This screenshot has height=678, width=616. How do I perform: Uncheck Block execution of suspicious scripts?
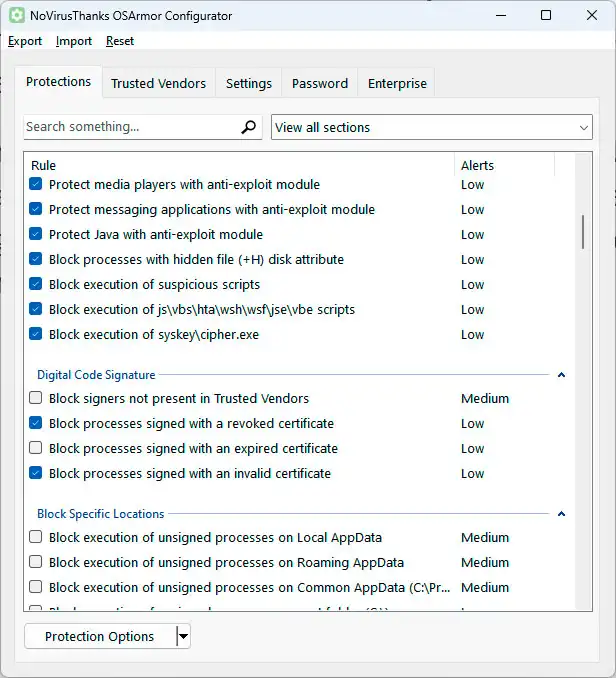coord(35,284)
